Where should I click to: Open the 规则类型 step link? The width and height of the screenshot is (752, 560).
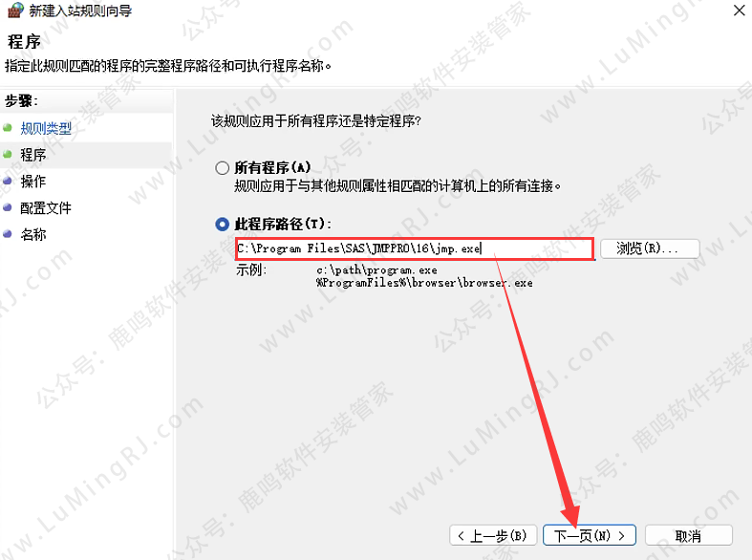pos(46,128)
